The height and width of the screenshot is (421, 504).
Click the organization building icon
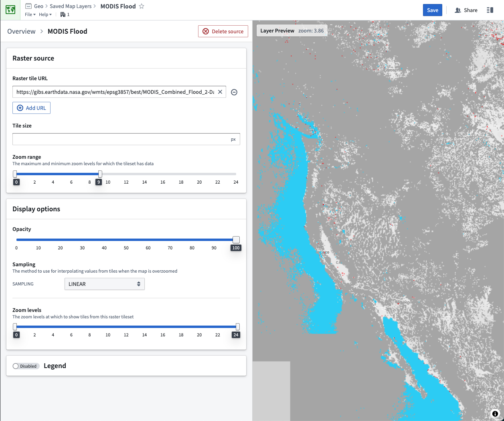tap(63, 14)
